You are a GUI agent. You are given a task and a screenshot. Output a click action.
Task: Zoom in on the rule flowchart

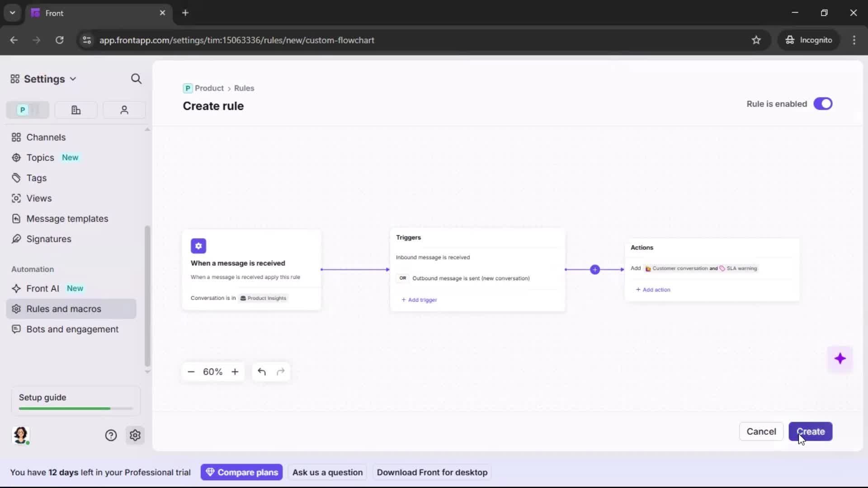coord(235,371)
